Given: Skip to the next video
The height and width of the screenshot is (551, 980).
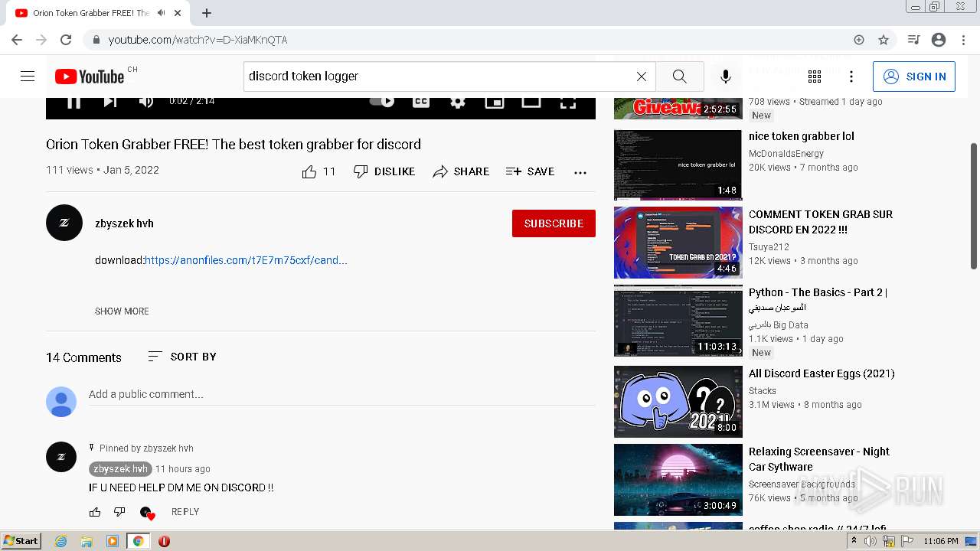Looking at the screenshot, I should tap(110, 101).
